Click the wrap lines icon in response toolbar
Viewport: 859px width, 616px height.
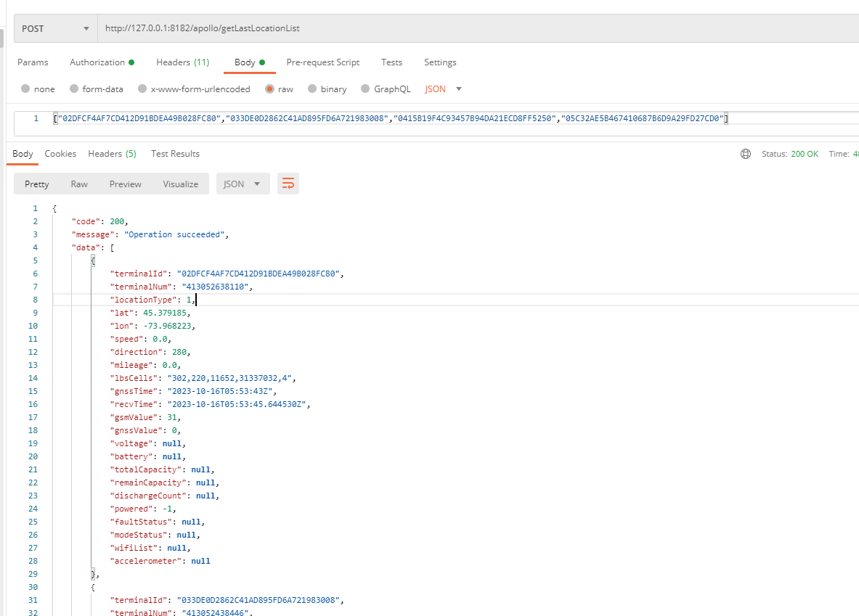(x=288, y=184)
